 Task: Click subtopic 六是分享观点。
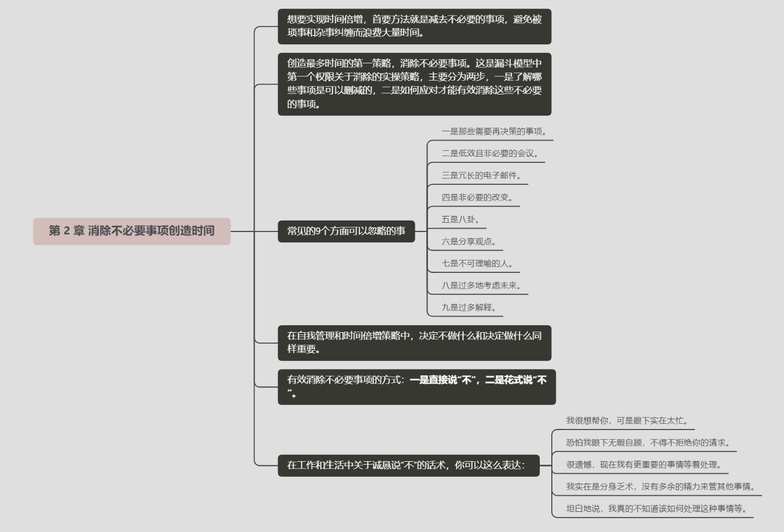click(469, 241)
